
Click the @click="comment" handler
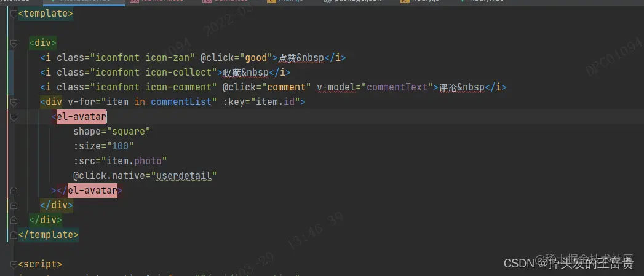click(x=267, y=87)
